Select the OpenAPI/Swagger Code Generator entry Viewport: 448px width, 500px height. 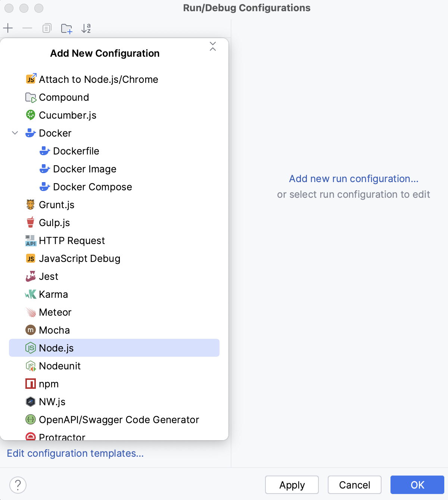[119, 419]
